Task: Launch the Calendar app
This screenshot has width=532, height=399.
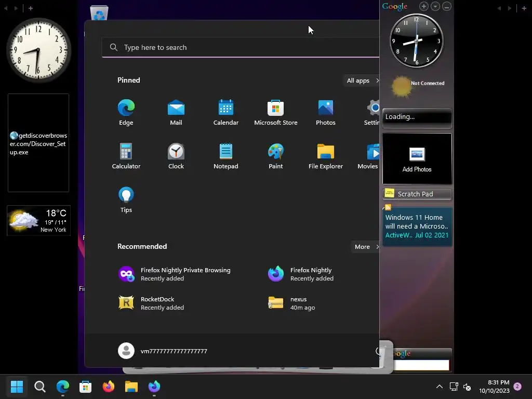Action: (226, 113)
